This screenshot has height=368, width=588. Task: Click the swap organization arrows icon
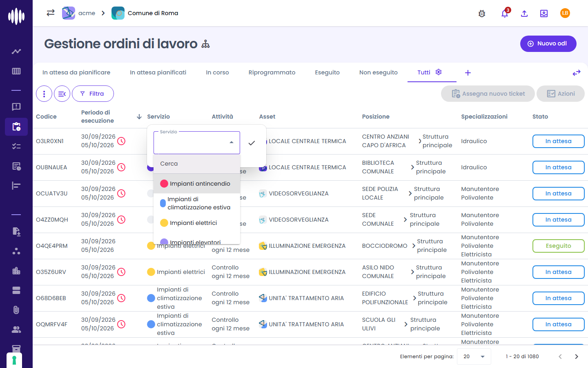pos(51,13)
